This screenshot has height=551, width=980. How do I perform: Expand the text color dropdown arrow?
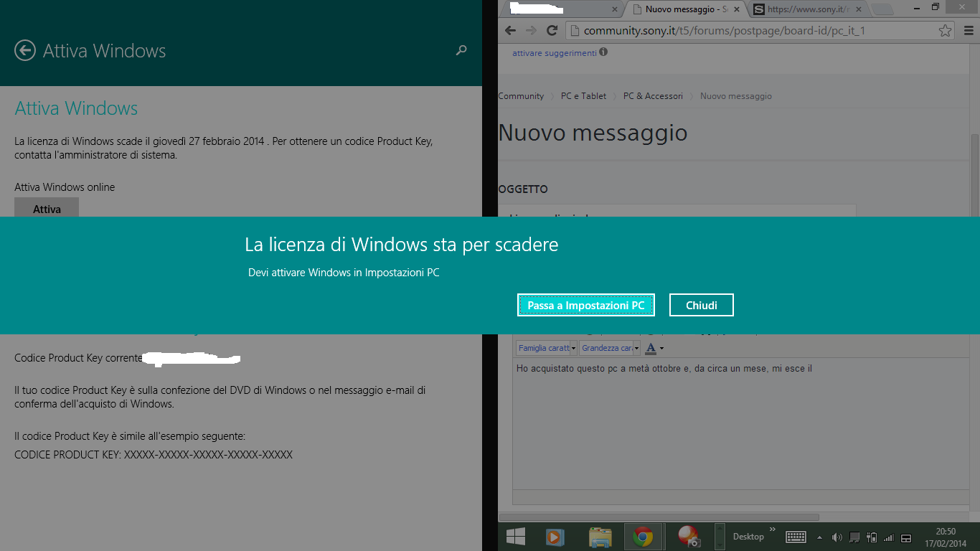tap(661, 349)
